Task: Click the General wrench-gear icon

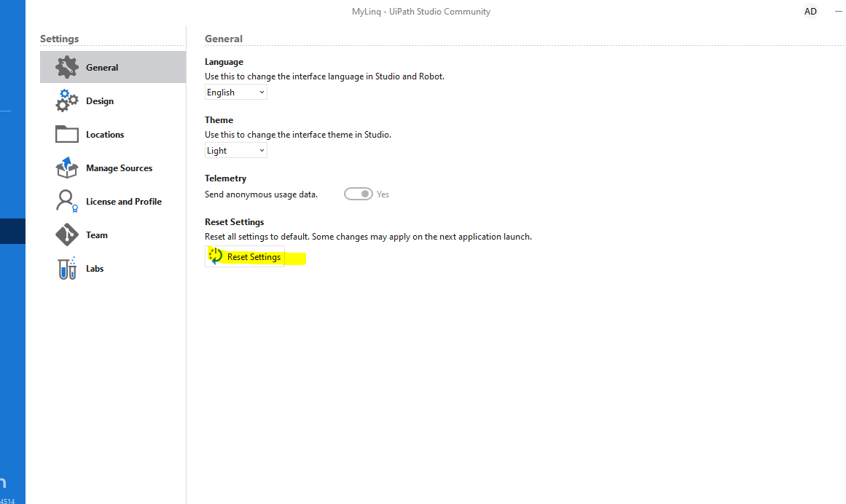Action: pyautogui.click(x=66, y=68)
